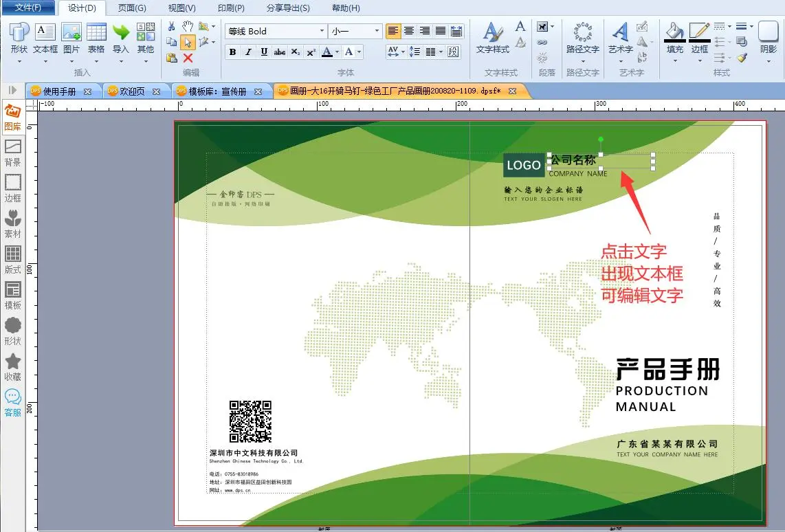Open the 客服 customer service panel
The height and width of the screenshot is (532, 785).
point(12,402)
